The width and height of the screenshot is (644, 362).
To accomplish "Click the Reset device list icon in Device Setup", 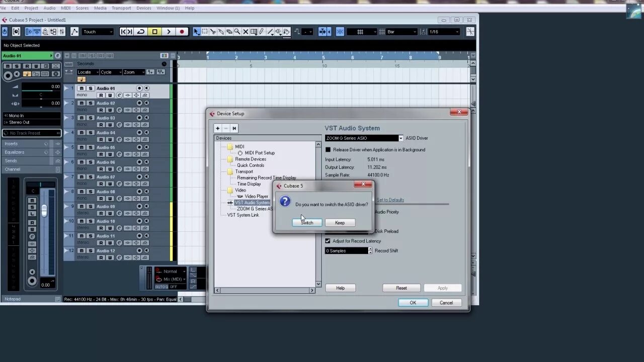I will pos(234,128).
